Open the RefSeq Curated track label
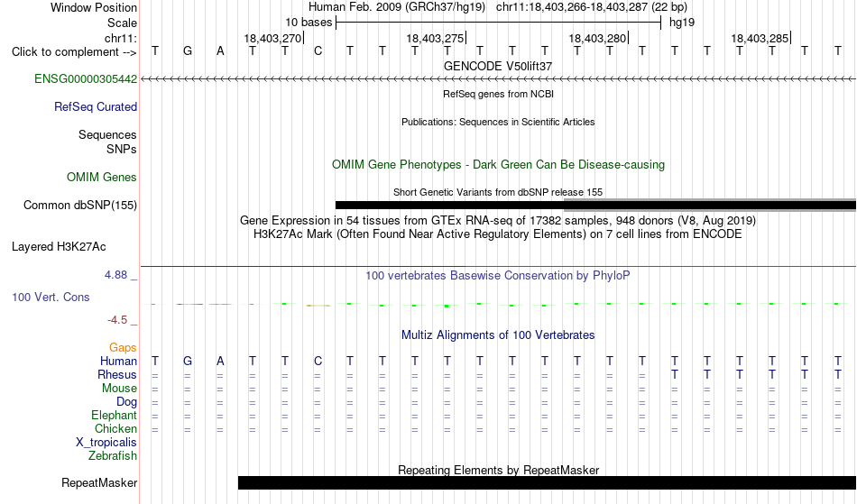Image resolution: width=857 pixels, height=504 pixels. pyautogui.click(x=95, y=107)
